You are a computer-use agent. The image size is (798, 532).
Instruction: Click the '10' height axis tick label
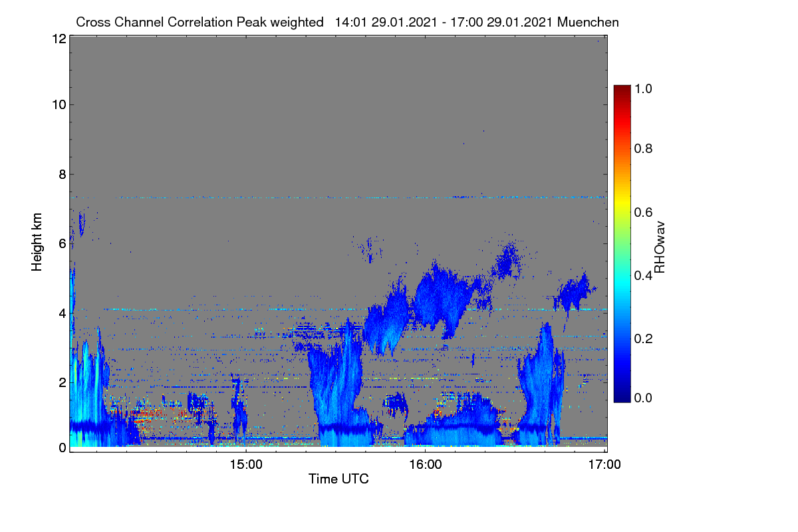58,104
